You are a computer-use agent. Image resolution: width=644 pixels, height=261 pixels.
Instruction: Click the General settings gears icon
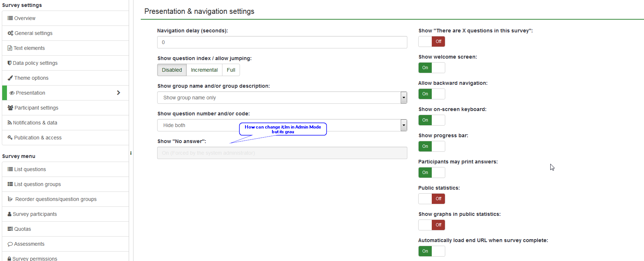tap(10, 33)
